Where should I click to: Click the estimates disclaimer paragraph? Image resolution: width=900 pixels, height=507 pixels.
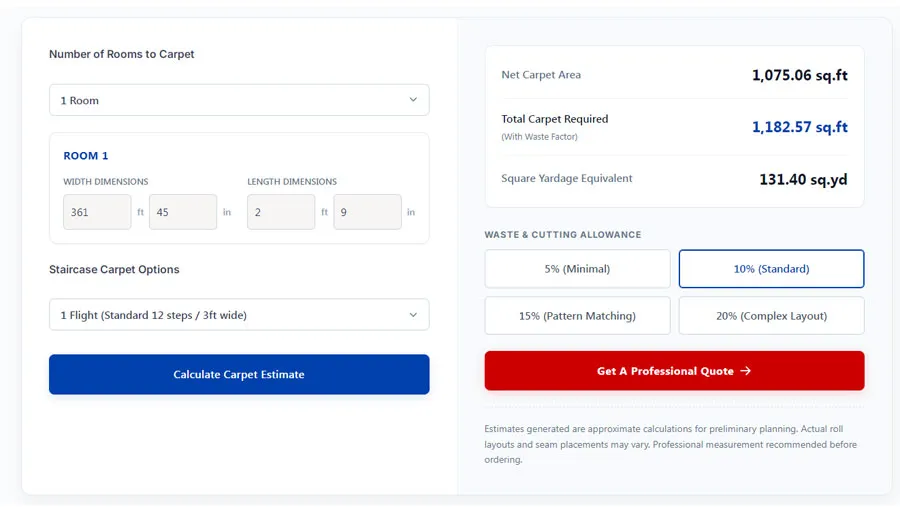670,444
